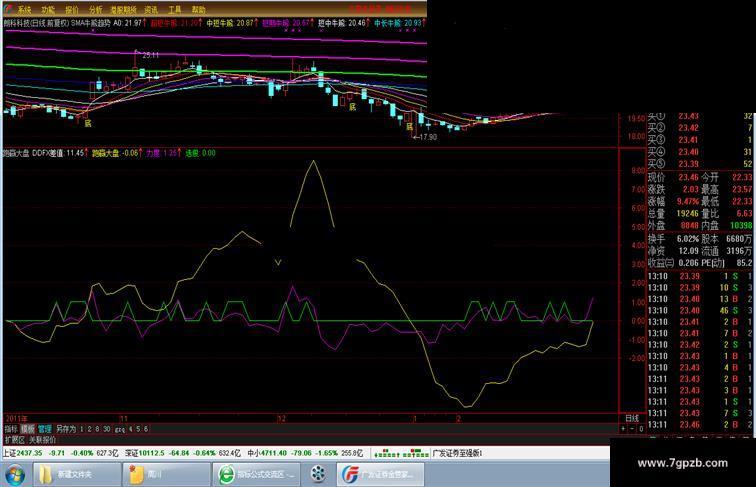Click the DDFX差值 11.45 indicator label

coord(59,153)
